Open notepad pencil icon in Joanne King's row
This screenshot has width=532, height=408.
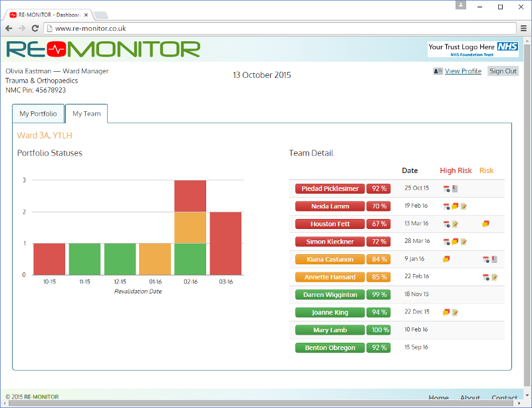(455, 312)
